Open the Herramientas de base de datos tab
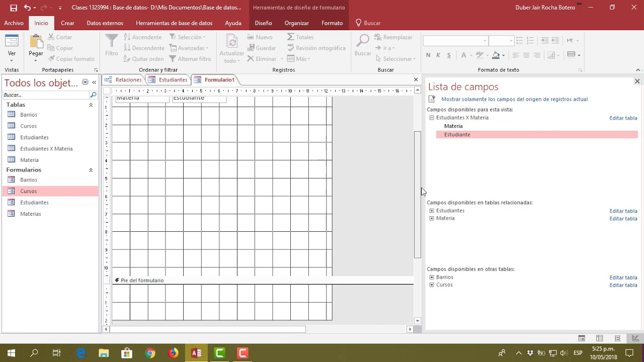This screenshot has width=644, height=362. point(174,23)
